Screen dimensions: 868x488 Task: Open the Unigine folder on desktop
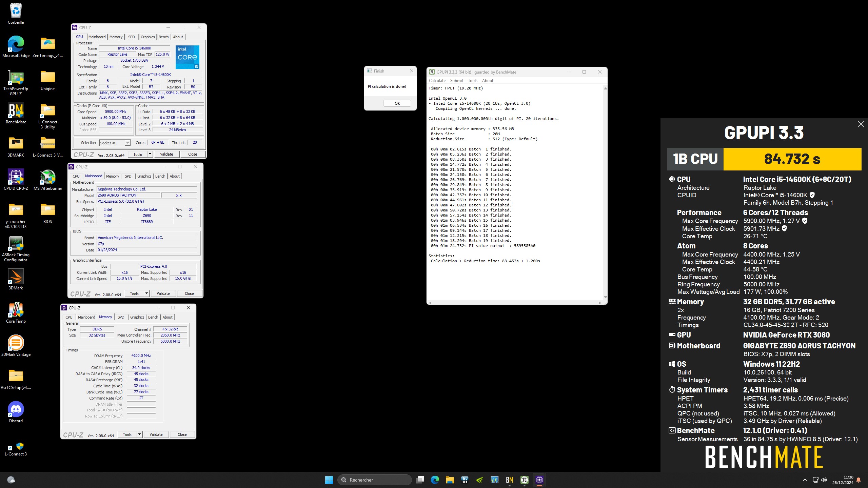47,80
